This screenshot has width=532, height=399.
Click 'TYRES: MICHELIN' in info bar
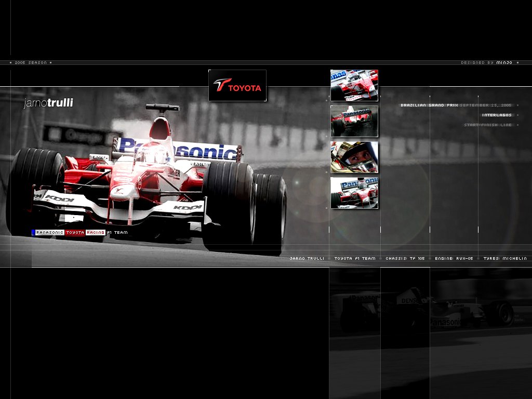505,259
